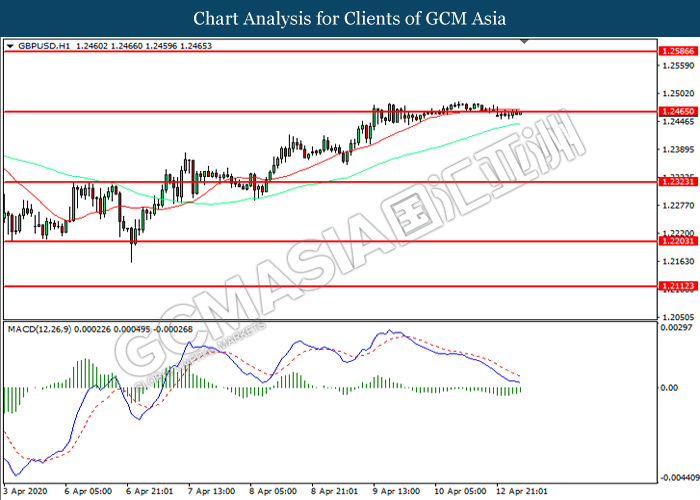The height and width of the screenshot is (500, 700).
Task: Click the 6 Apr 05:00 time label
Action: click(88, 492)
